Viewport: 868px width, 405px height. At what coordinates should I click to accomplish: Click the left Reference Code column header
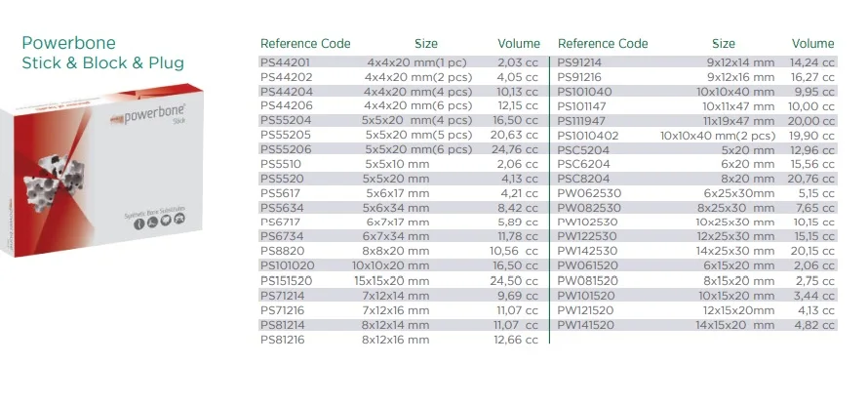tap(305, 43)
